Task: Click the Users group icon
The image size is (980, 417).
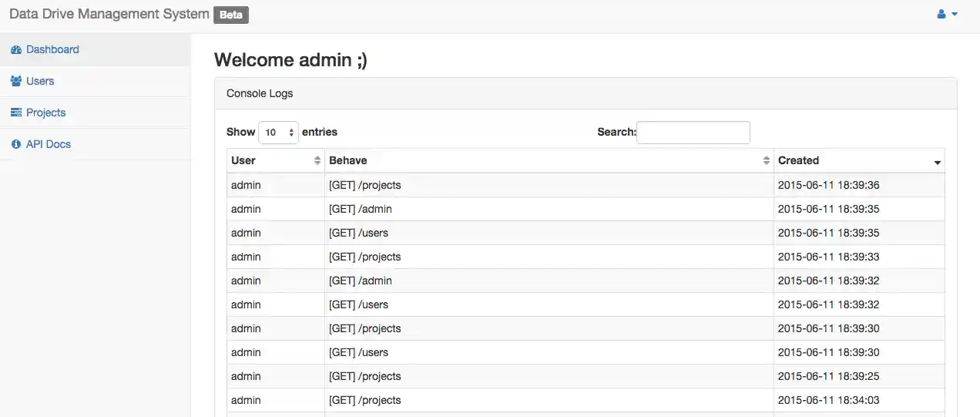Action: tap(16, 81)
